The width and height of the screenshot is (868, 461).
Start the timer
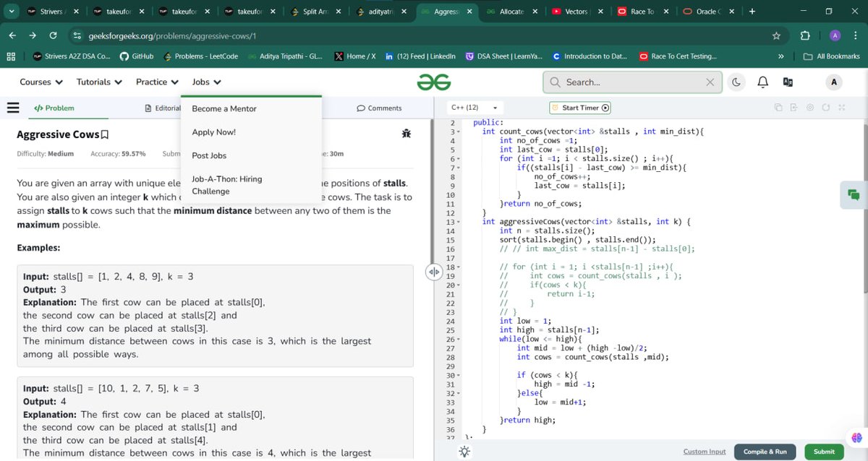[x=581, y=108]
